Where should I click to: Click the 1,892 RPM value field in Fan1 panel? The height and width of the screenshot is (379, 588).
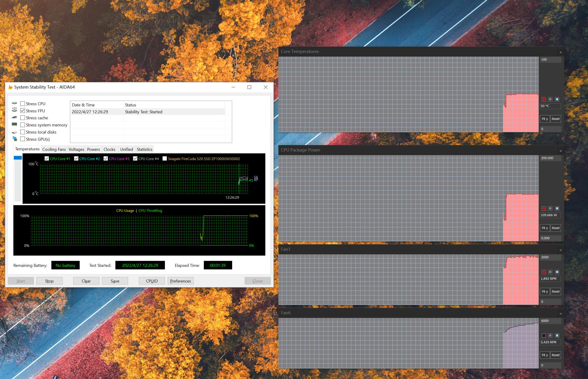click(x=550, y=279)
